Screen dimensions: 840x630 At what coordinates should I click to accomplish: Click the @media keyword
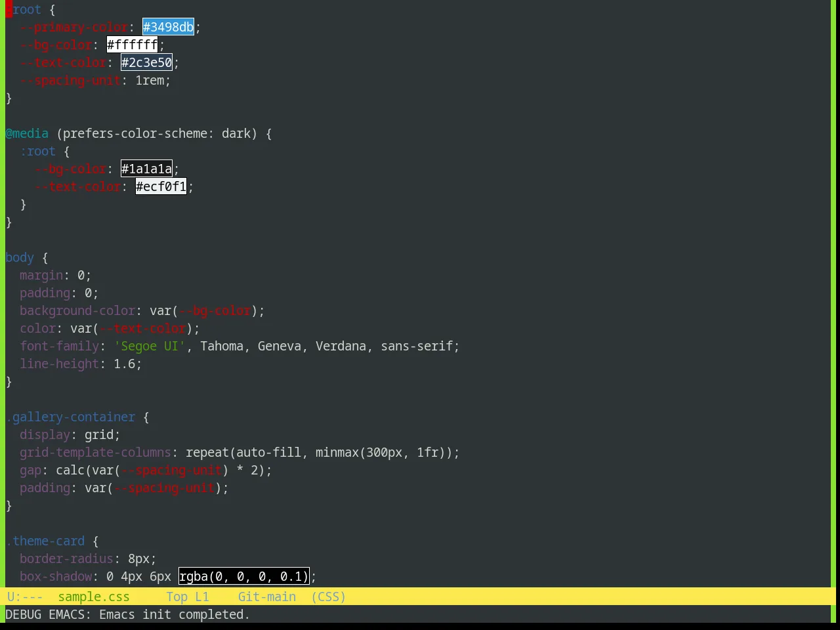(x=27, y=133)
